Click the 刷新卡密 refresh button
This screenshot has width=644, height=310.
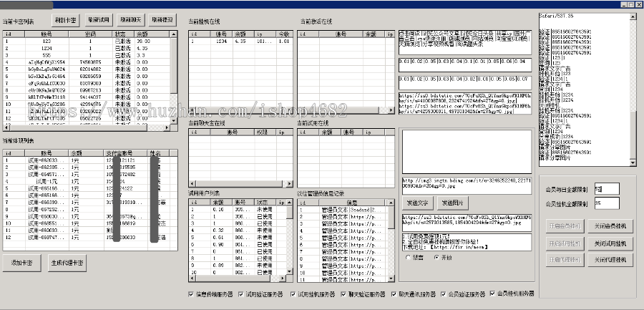[65, 19]
